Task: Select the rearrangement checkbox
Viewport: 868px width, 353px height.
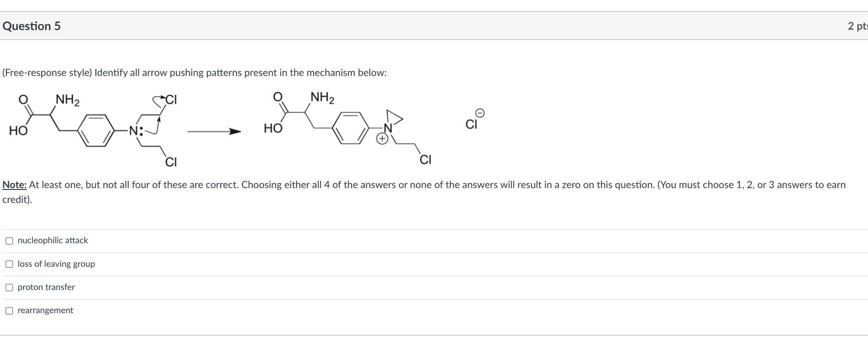Action: pyautogui.click(x=9, y=311)
